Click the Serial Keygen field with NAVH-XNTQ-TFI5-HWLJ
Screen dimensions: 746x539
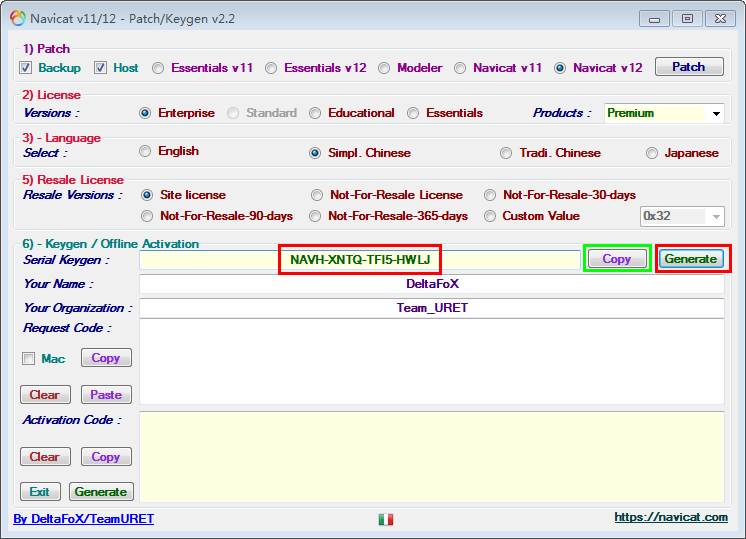[360, 260]
